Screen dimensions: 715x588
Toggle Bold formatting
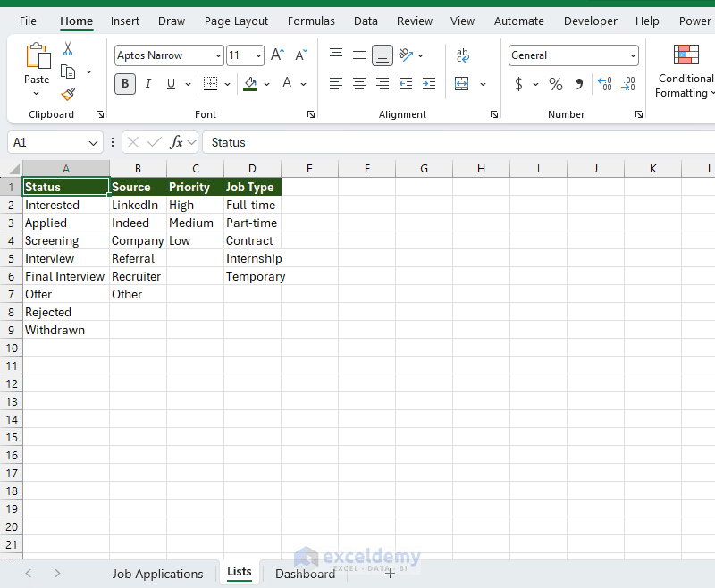[x=125, y=84]
